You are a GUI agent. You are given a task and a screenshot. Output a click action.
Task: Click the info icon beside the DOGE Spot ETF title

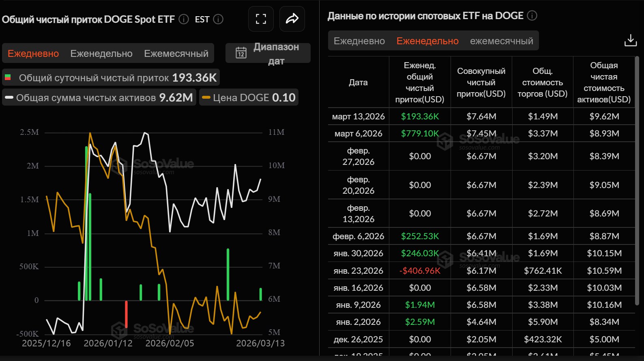184,19
